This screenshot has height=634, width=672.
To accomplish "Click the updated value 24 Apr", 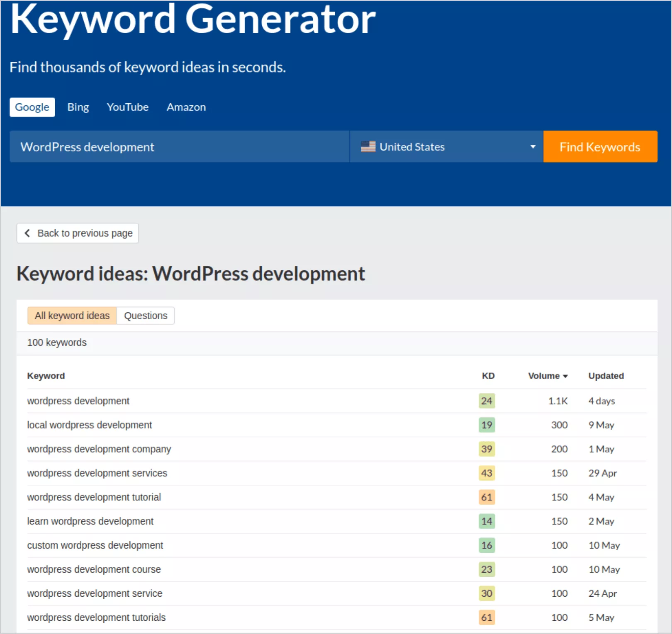I will tap(603, 593).
